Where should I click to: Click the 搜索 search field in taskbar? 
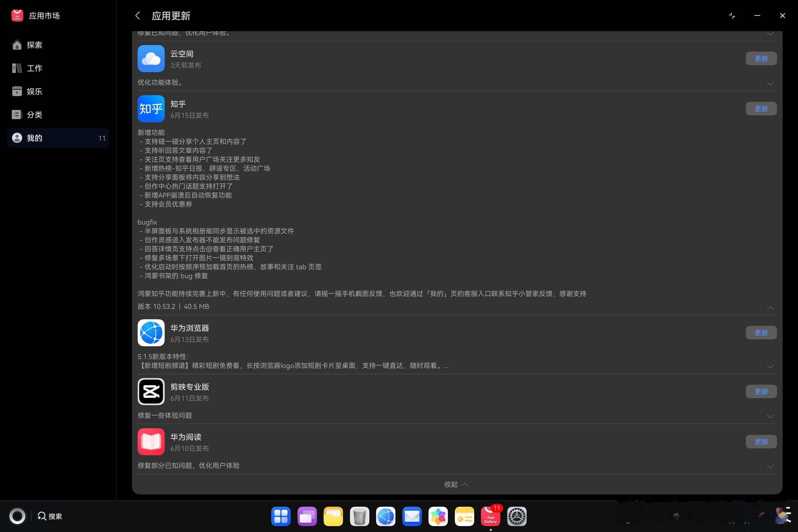[x=50, y=516]
